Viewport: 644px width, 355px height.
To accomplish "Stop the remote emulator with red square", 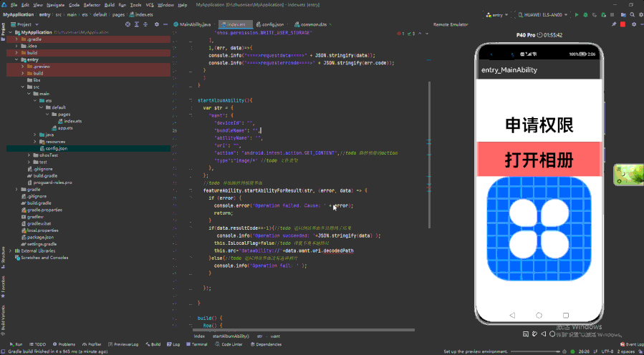I will pos(623,24).
